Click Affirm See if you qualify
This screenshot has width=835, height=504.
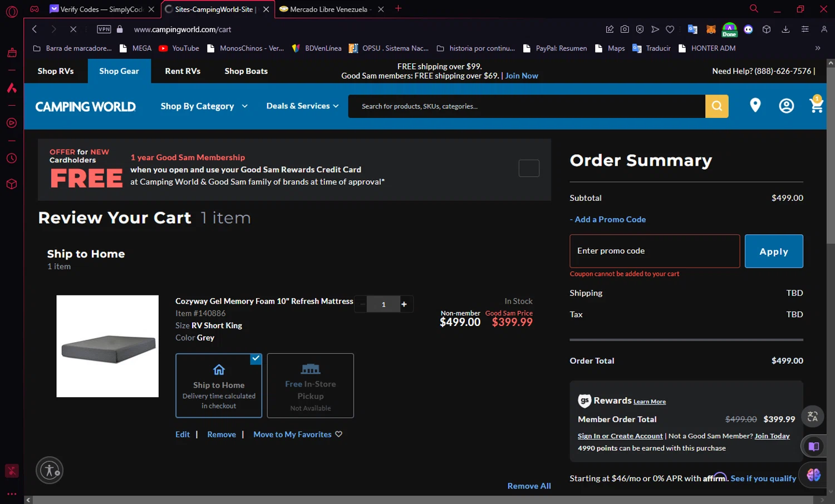coord(763,478)
